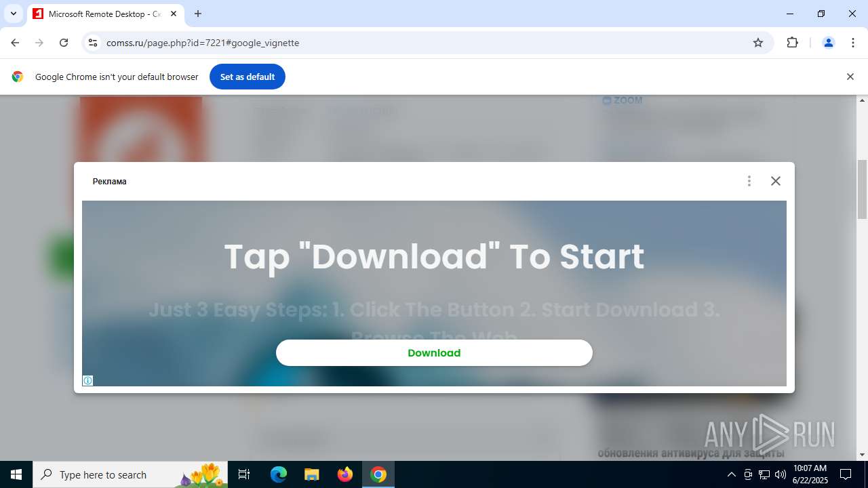Minimize the Chrome window
The width and height of the screenshot is (868, 488).
point(790,14)
